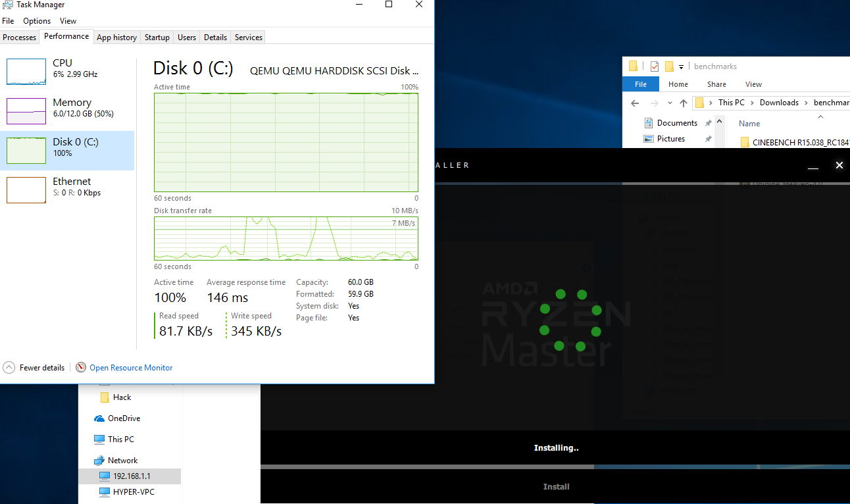
Task: Switch to the Startup tab
Action: click(157, 38)
